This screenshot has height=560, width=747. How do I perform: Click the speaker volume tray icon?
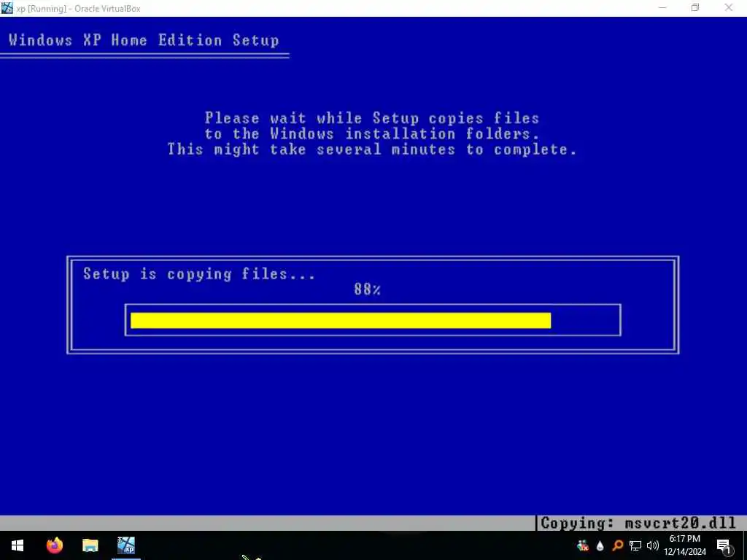click(x=653, y=545)
